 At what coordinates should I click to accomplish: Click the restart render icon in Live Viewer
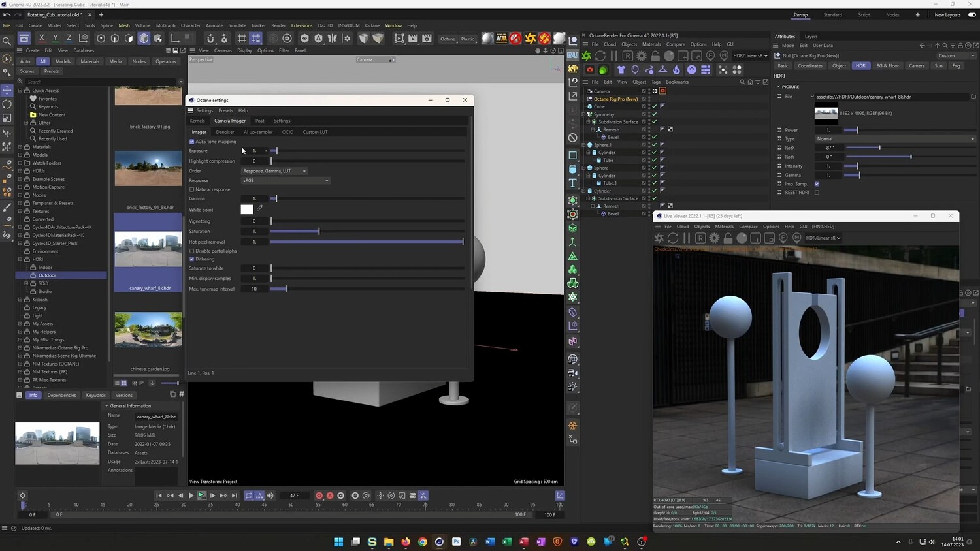pos(673,238)
